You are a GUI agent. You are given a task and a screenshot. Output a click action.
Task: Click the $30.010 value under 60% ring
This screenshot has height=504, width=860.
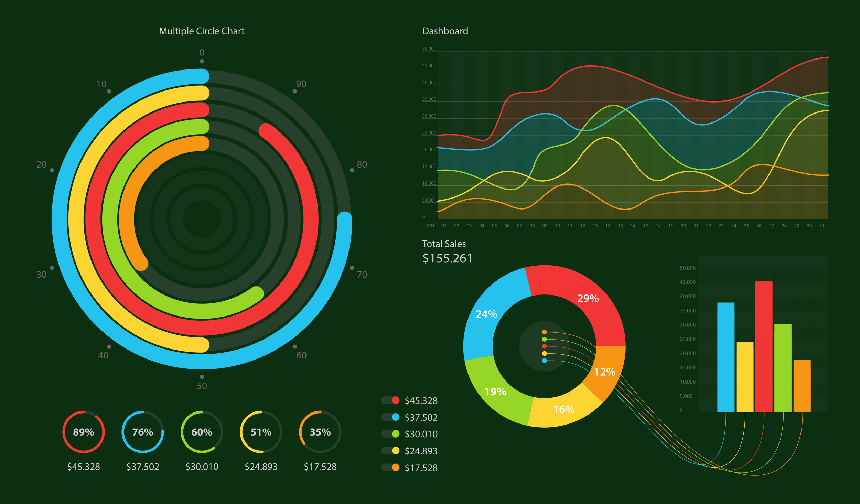tap(202, 467)
